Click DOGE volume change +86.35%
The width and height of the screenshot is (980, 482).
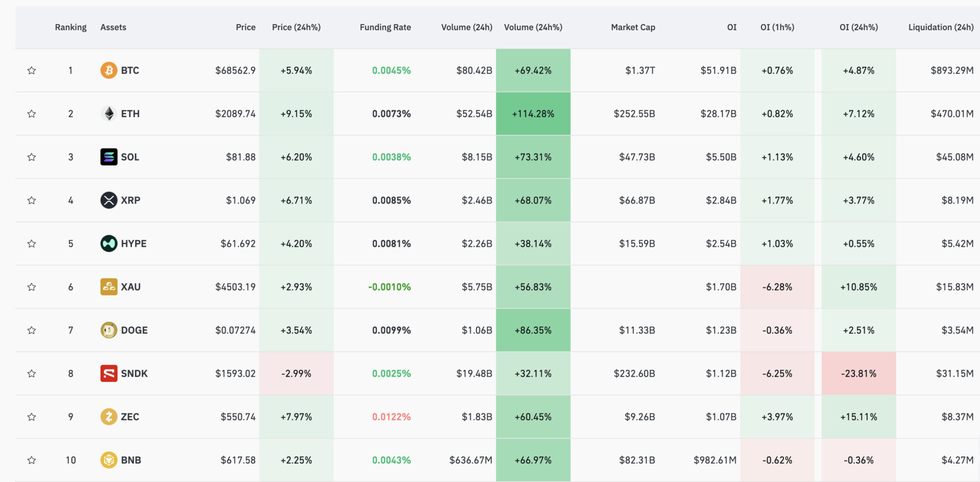(533, 330)
